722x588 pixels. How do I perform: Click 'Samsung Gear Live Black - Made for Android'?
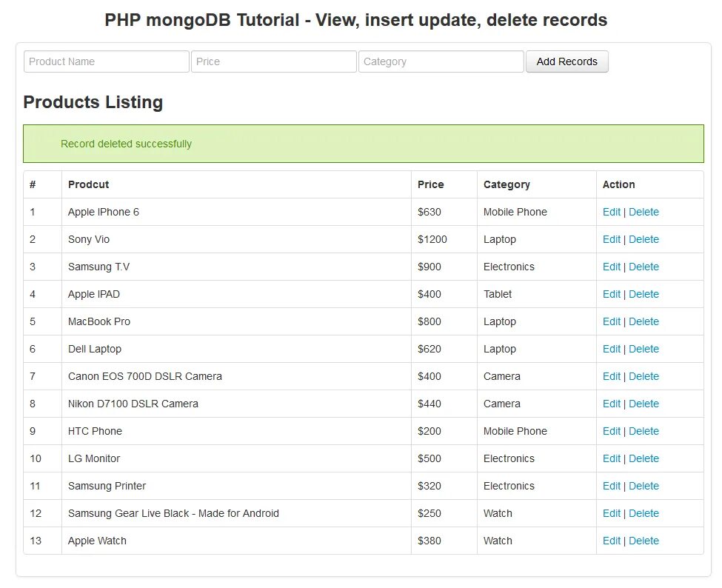(173, 513)
